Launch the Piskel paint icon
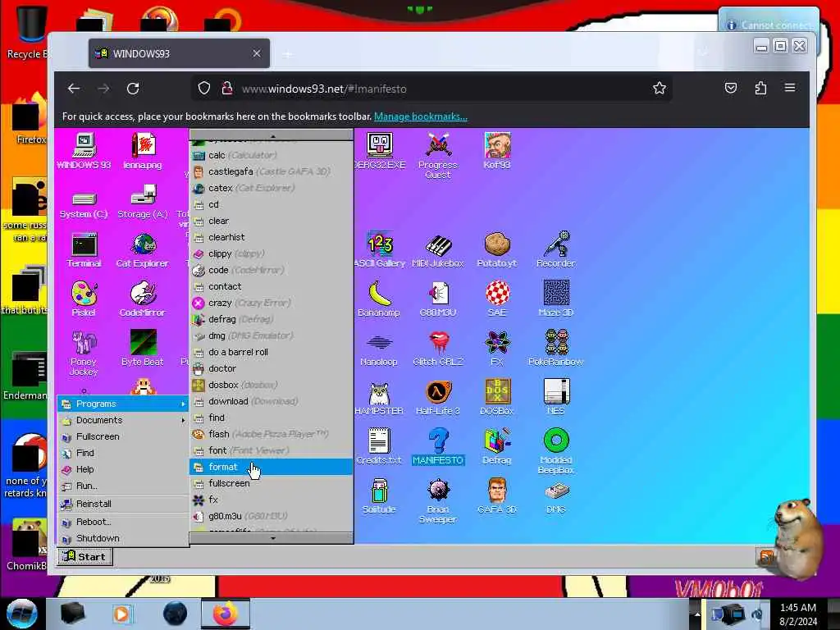 [x=84, y=299]
